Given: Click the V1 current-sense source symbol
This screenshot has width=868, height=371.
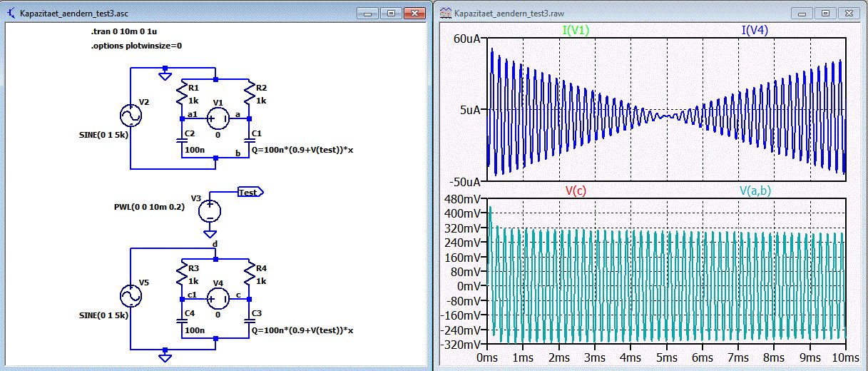Looking at the screenshot, I should 218,118.
